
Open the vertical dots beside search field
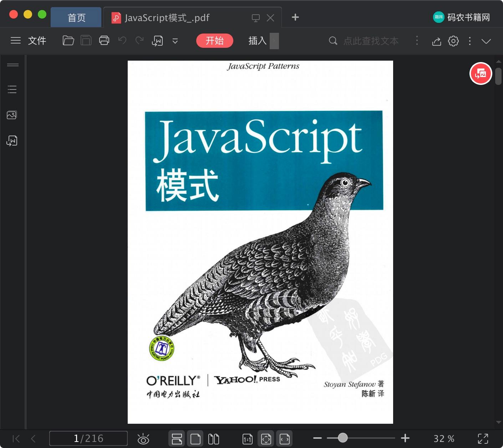[417, 40]
